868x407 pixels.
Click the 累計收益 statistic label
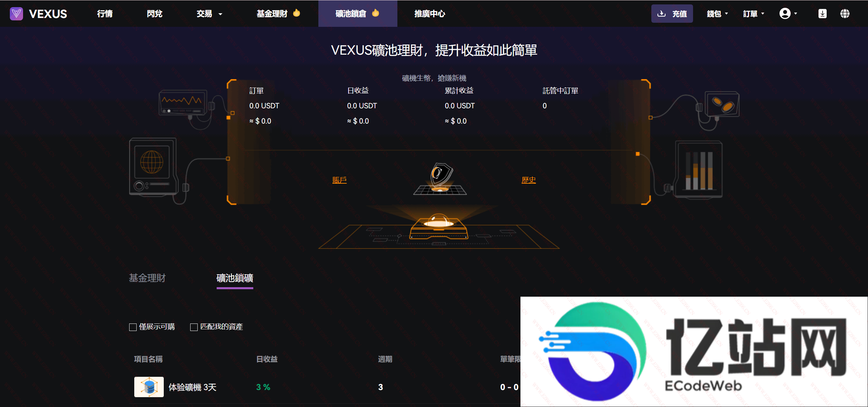(x=459, y=91)
